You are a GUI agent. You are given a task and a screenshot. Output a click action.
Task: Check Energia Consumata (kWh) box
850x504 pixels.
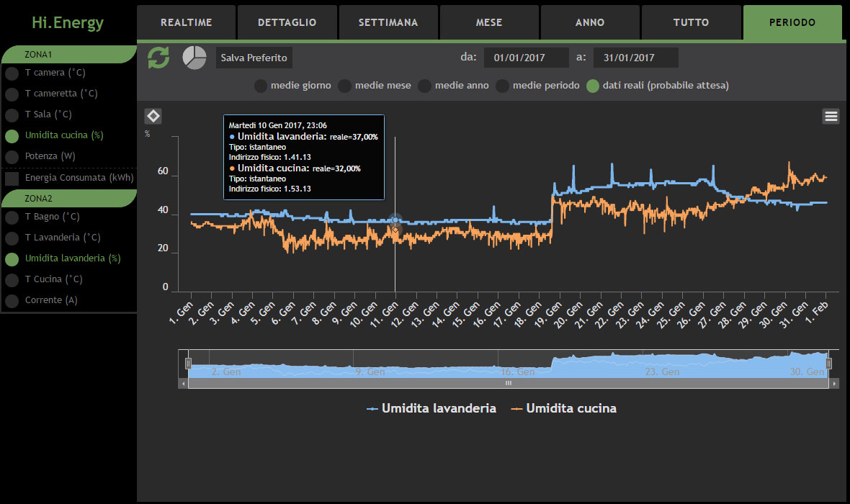click(x=12, y=178)
